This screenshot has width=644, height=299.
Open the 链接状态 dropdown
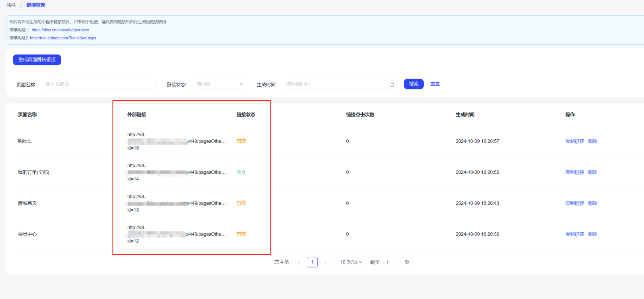pyautogui.click(x=220, y=84)
